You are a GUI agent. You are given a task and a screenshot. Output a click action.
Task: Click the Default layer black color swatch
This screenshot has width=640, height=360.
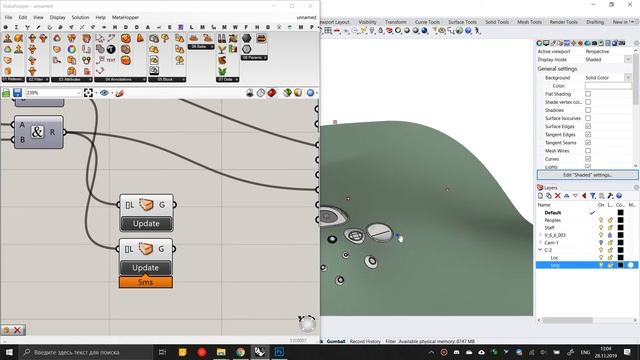click(620, 213)
